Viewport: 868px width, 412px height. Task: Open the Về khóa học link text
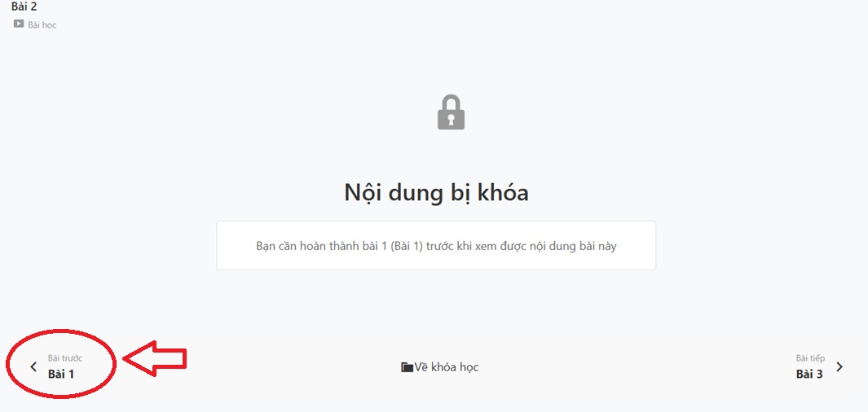[446, 367]
